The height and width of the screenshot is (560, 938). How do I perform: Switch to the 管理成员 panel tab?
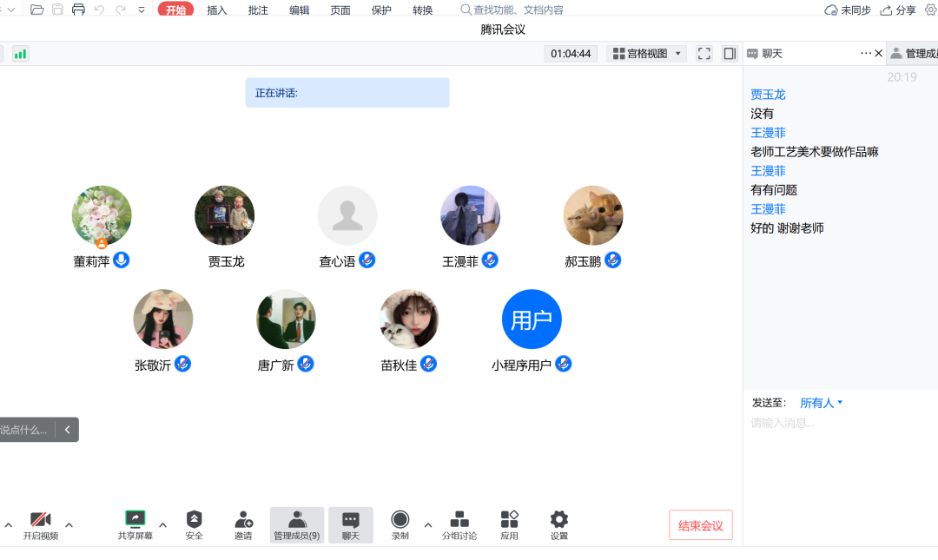tap(914, 54)
